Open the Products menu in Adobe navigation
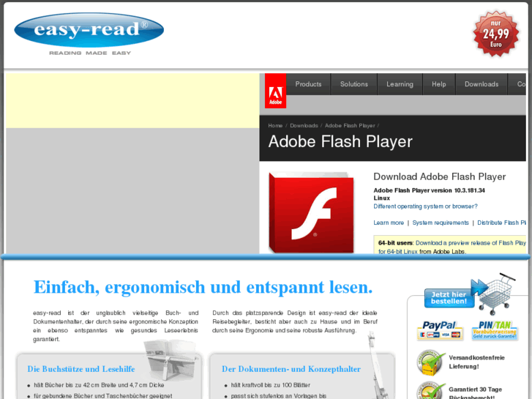The image size is (532, 399). [308, 84]
